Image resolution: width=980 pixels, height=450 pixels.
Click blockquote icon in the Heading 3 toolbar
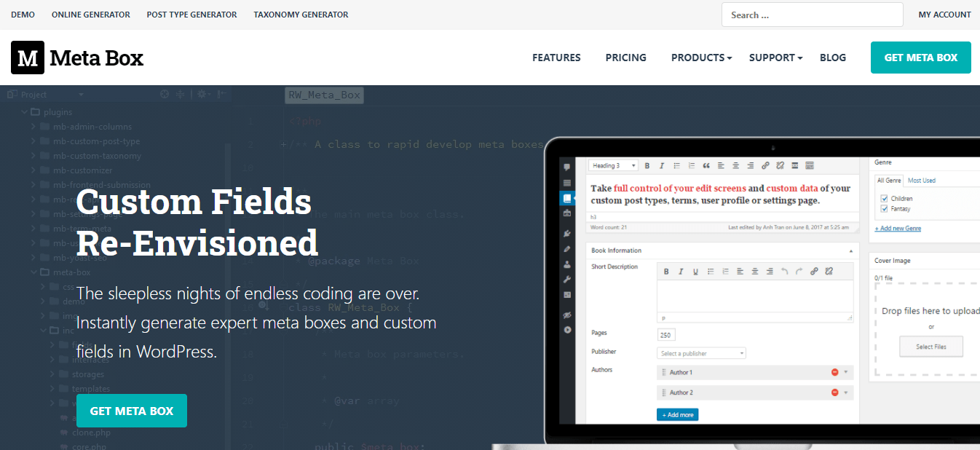706,166
